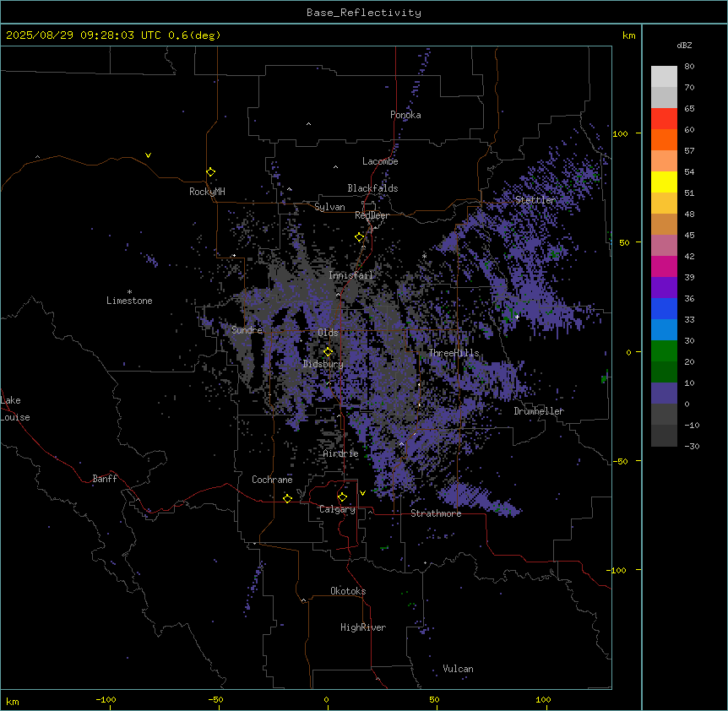Click the HighRiver label
Viewport: 728px width, 711px height.
click(x=363, y=627)
